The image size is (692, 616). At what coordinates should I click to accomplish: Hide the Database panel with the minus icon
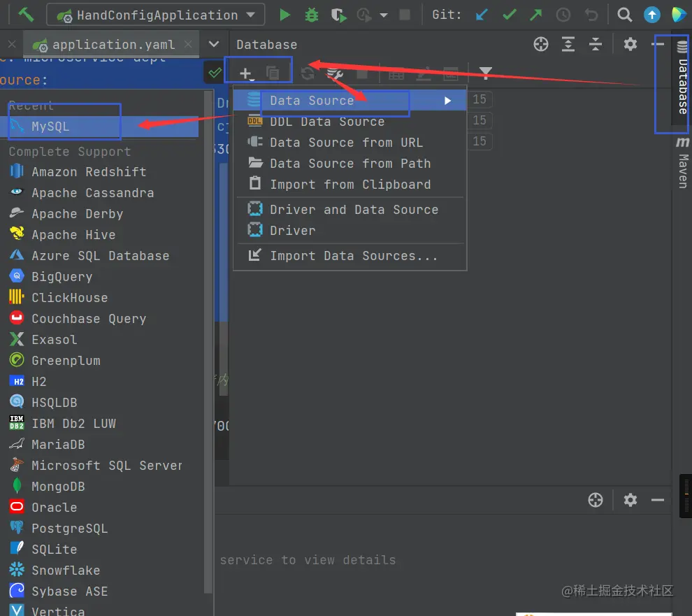point(658,44)
